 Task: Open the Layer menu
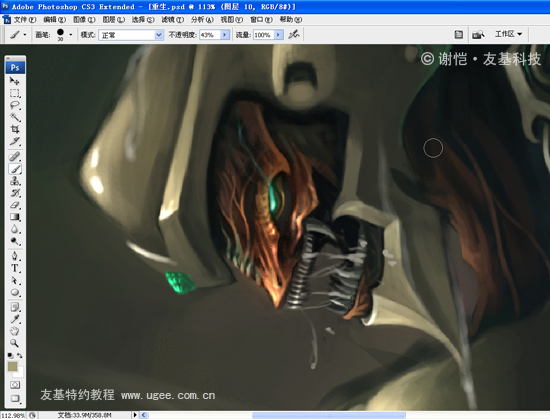pos(113,20)
